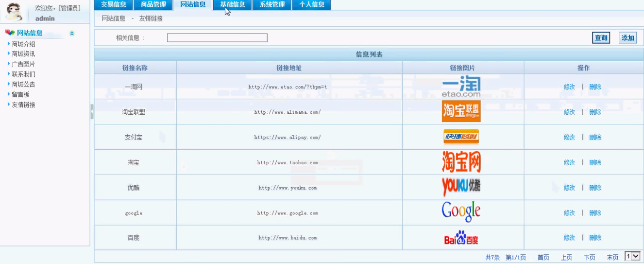Click the Baidu 百度 logo image

pyautogui.click(x=461, y=238)
